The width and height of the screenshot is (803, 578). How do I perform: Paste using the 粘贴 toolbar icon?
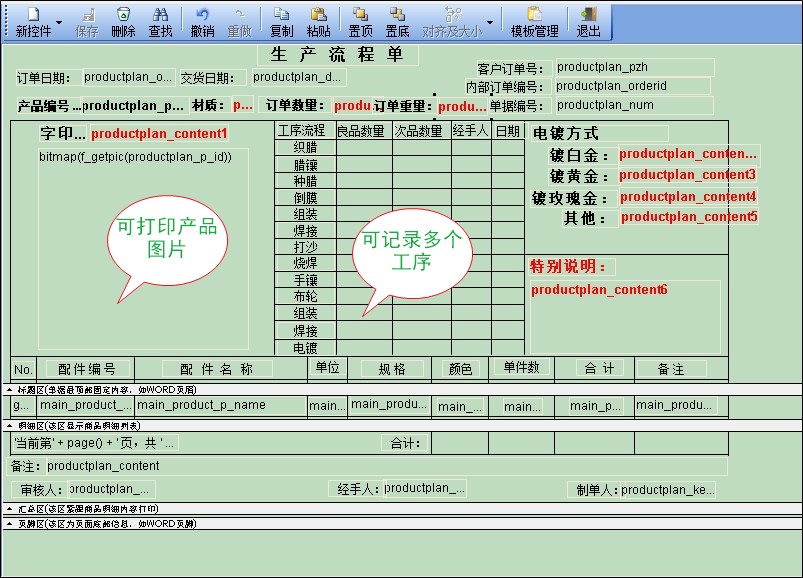point(318,21)
